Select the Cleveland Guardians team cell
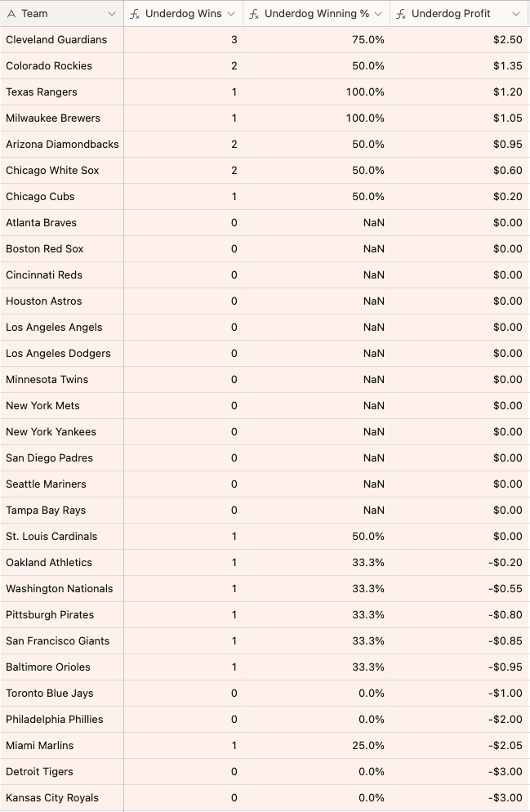The height and width of the screenshot is (812, 530). (56, 40)
